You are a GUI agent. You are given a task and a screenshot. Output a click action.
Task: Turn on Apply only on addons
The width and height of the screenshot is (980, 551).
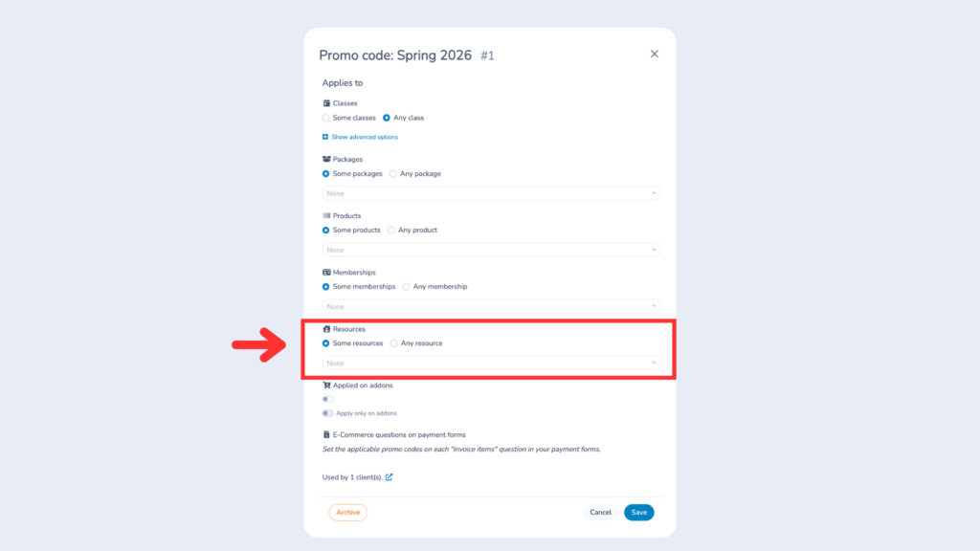327,412
